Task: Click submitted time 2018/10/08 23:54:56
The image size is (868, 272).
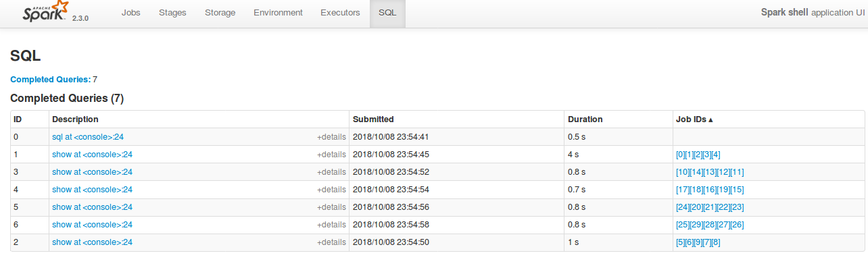Action: (x=391, y=207)
